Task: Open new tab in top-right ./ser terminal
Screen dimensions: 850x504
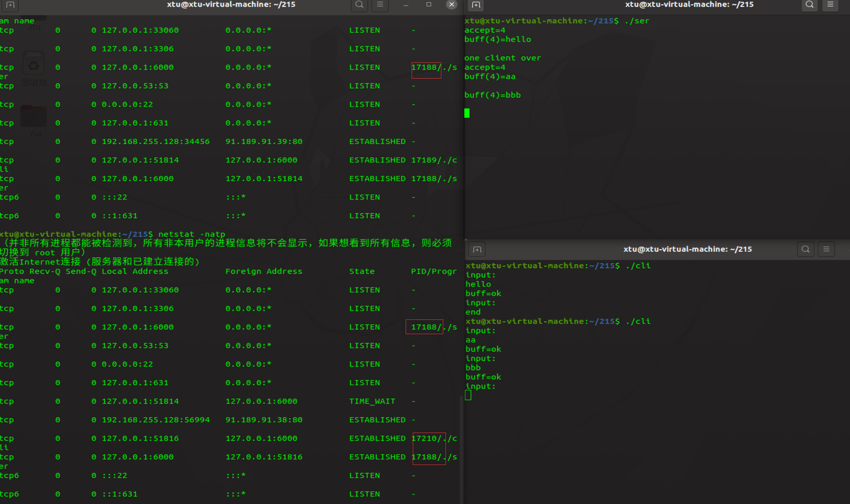Action: pyautogui.click(x=476, y=5)
